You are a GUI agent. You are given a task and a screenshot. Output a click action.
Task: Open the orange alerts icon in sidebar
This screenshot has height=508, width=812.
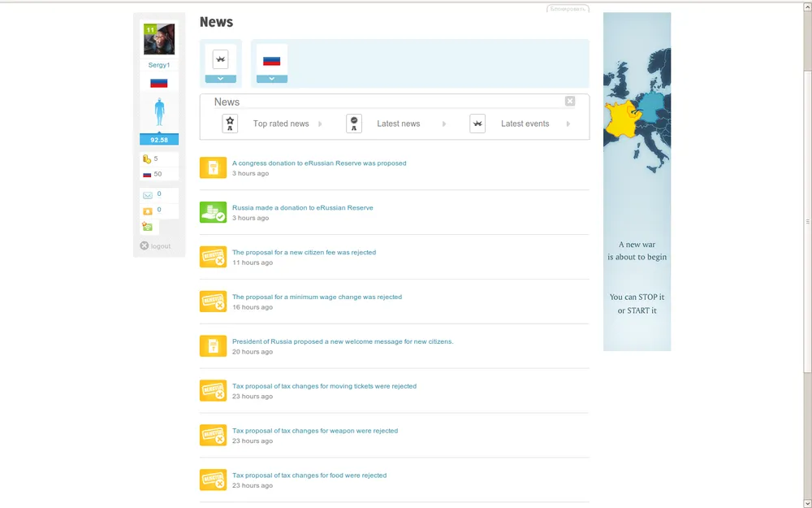(147, 211)
